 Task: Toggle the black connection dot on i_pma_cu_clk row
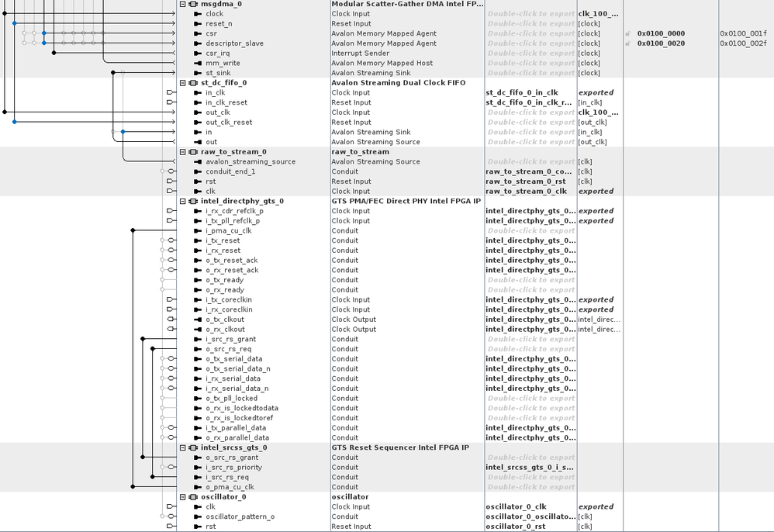click(133, 230)
